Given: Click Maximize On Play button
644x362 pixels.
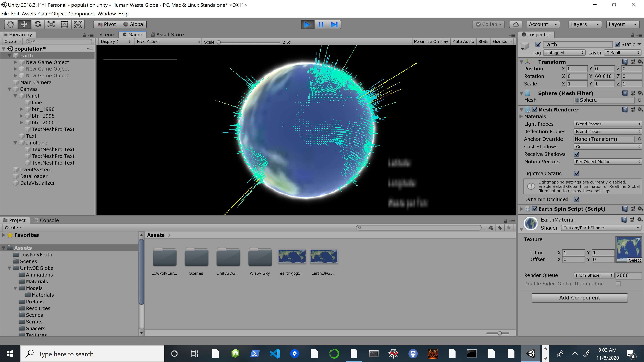Looking at the screenshot, I should (x=431, y=41).
